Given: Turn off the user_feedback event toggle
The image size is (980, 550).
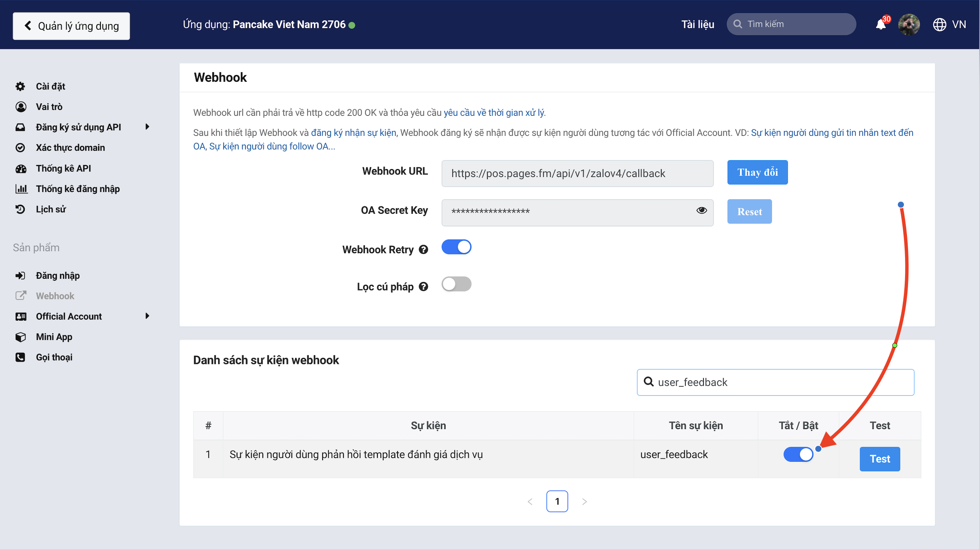Looking at the screenshot, I should click(x=798, y=454).
